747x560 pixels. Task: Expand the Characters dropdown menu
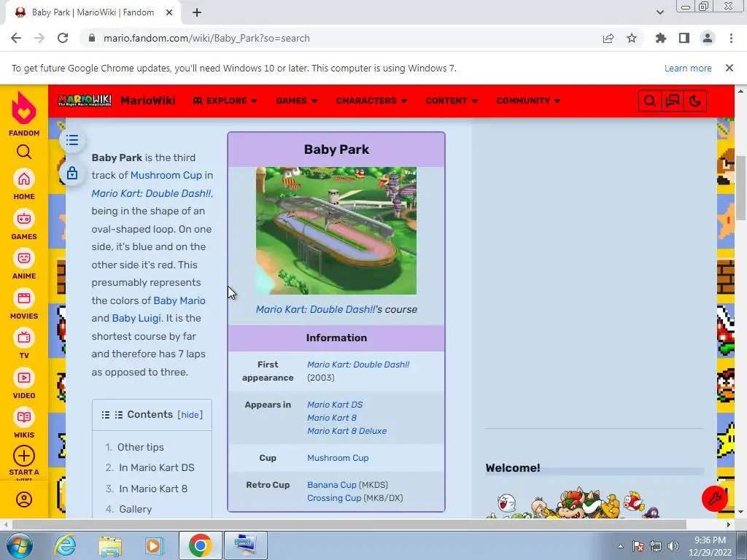[371, 101]
